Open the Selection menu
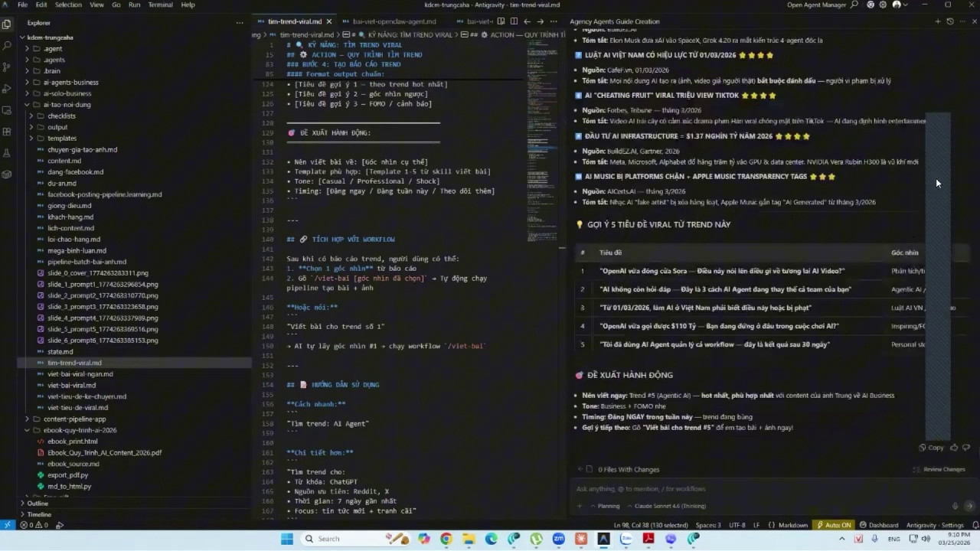980x551 pixels. click(68, 5)
